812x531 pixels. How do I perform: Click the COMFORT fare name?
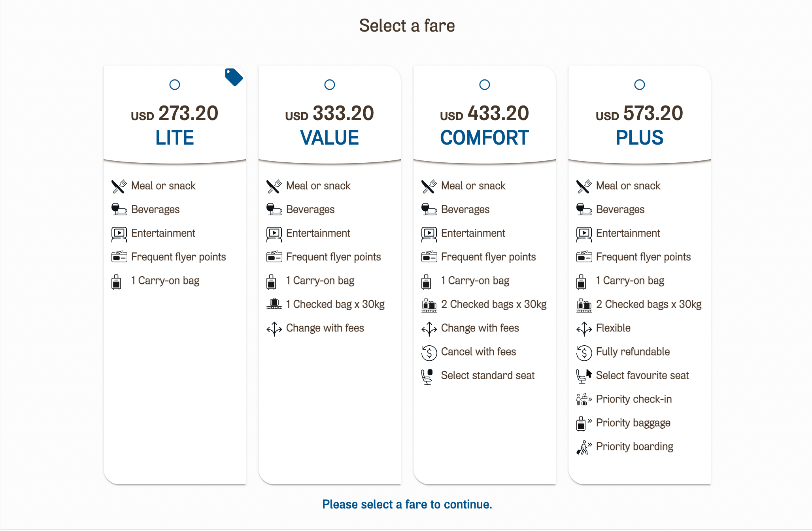[485, 138]
